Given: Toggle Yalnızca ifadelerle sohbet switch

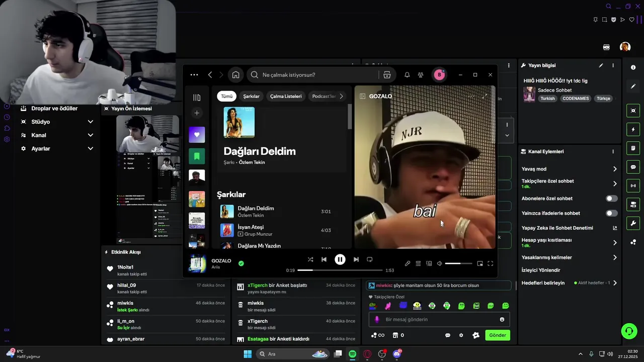Looking at the screenshot, I should (x=612, y=213).
